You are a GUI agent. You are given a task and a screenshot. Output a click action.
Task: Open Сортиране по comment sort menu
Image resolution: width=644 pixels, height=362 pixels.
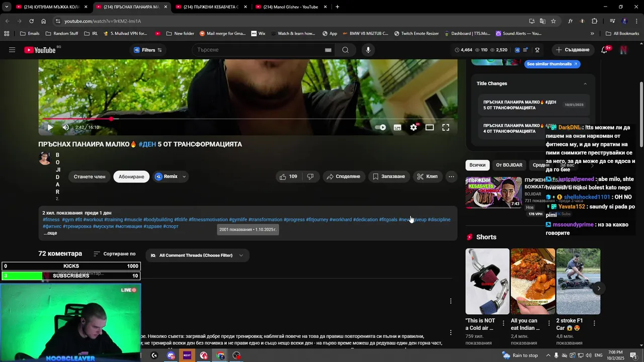coord(114,254)
